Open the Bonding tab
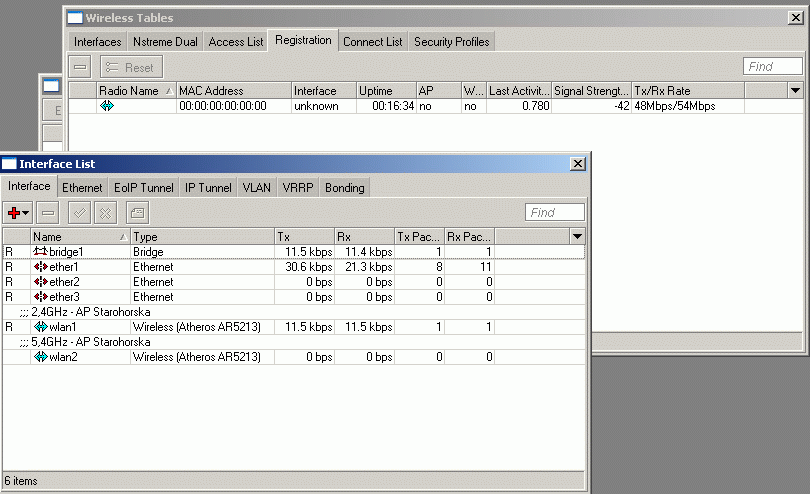 coord(345,188)
